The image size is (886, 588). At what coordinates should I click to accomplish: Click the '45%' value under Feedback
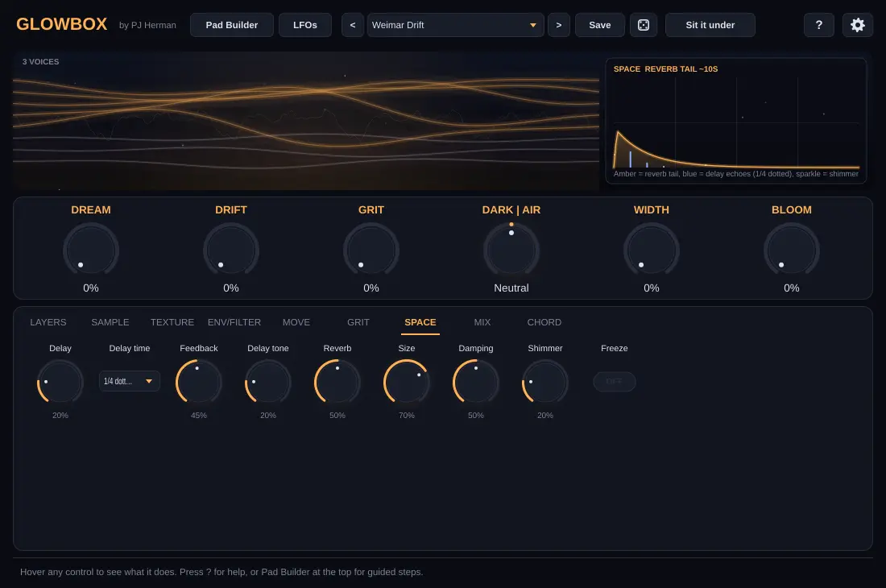[199, 415]
